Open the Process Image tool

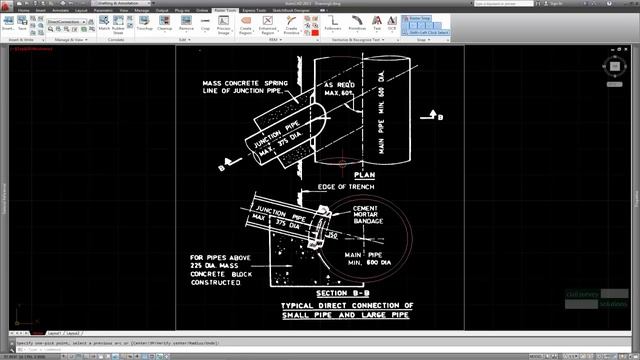click(x=223, y=24)
